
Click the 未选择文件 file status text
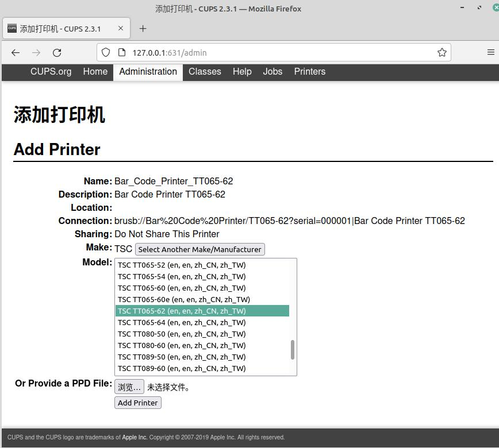pos(168,387)
